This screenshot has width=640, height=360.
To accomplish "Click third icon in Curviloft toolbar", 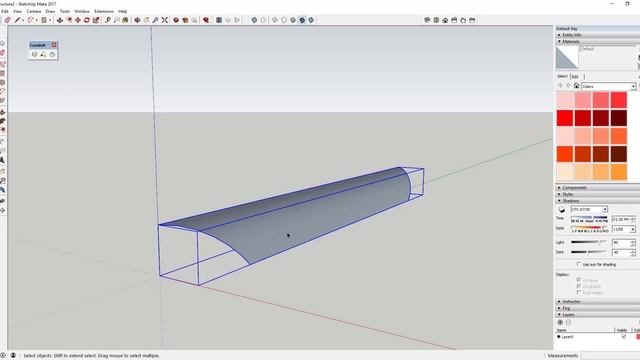I will point(52,54).
